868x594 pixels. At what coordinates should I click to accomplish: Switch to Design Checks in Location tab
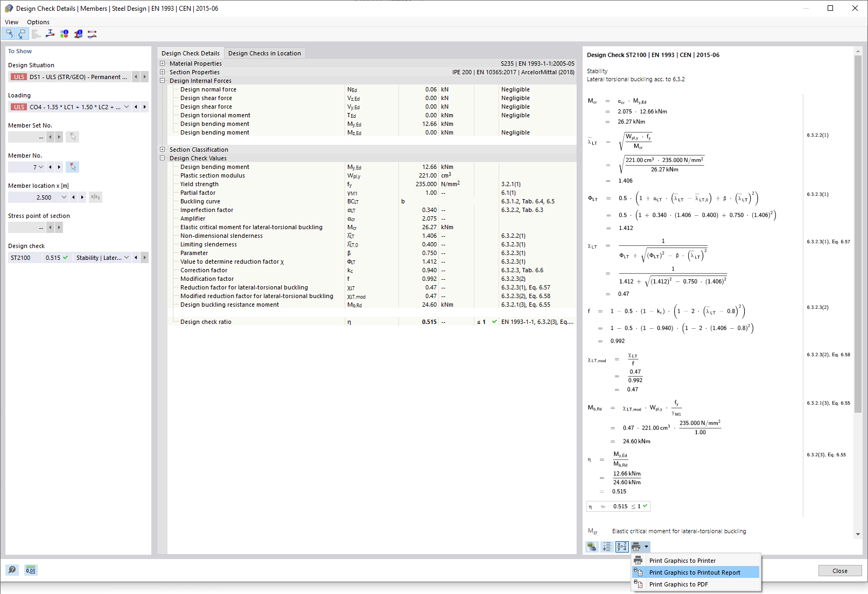point(264,53)
